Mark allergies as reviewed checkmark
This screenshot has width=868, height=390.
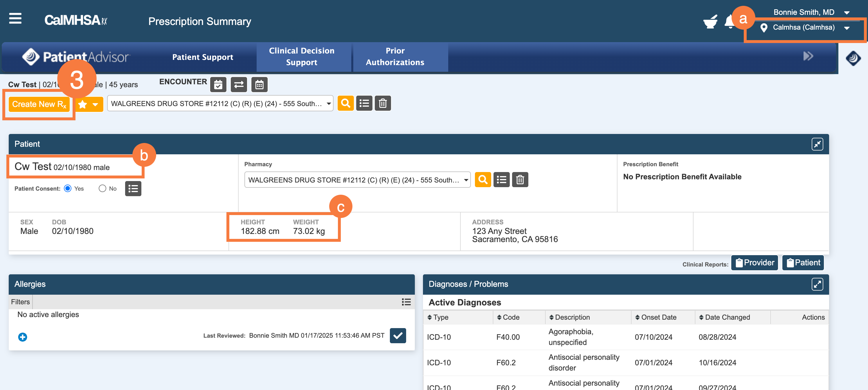[398, 336]
